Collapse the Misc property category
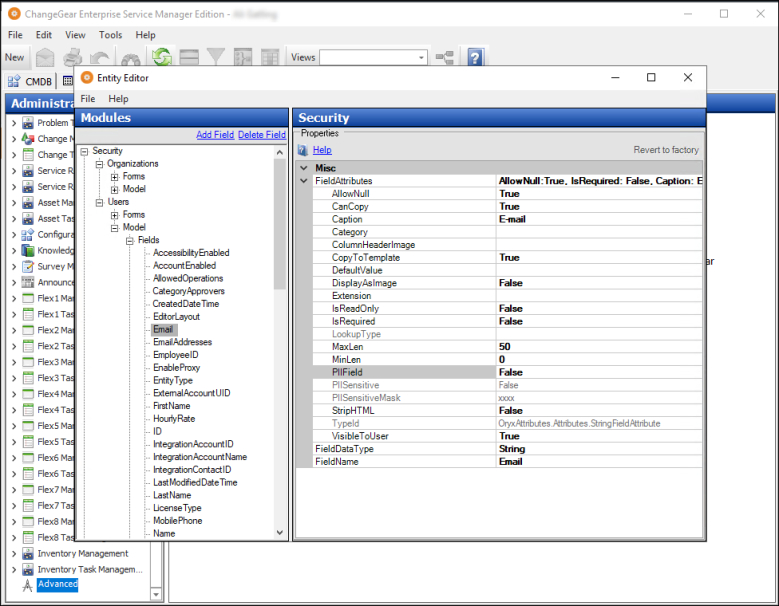Viewport: 779px width, 606px height. point(304,168)
